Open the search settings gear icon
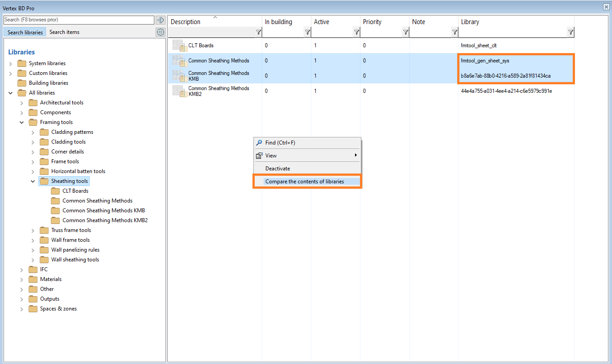 point(161,32)
